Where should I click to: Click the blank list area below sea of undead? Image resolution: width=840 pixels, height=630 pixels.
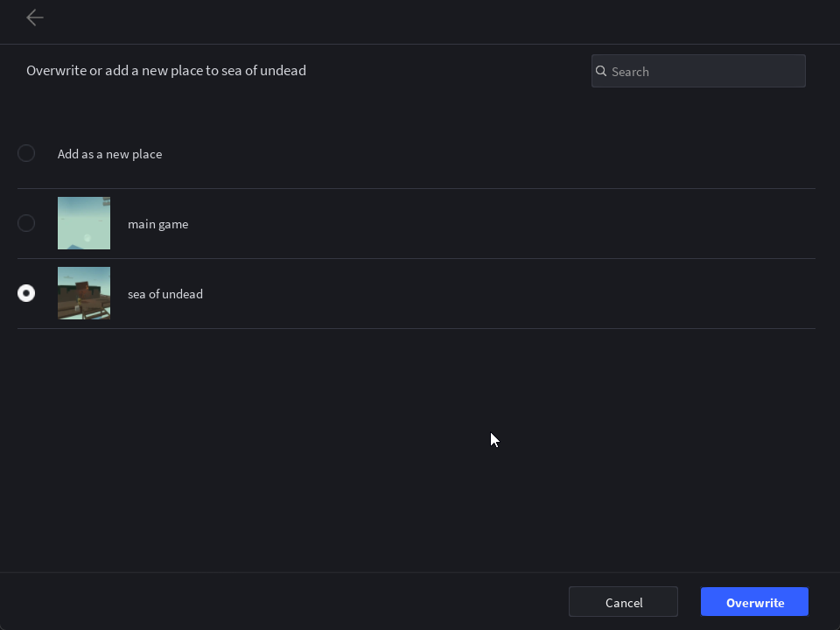[x=416, y=450]
